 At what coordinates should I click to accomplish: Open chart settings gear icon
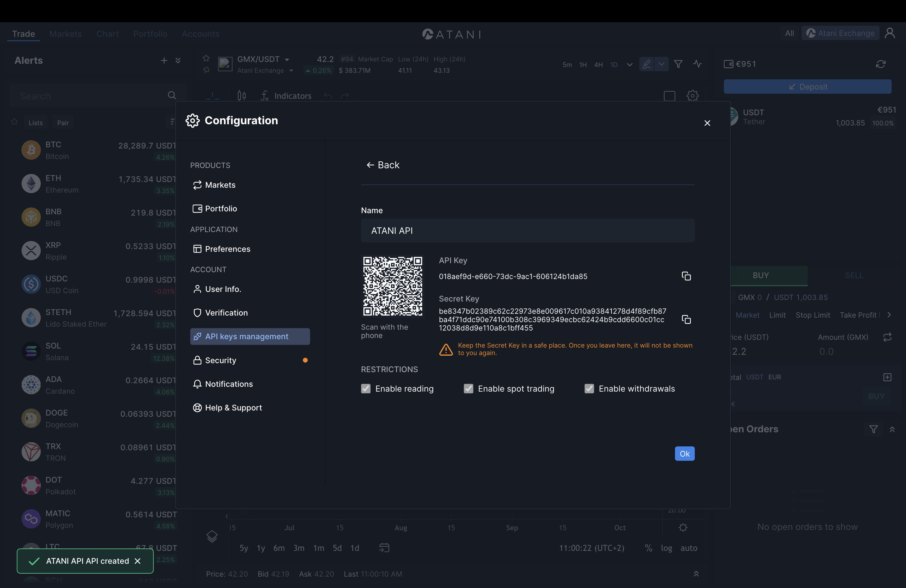692,96
